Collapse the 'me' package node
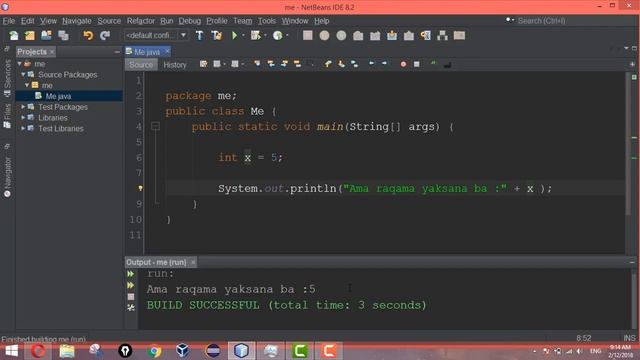The height and width of the screenshot is (360, 640). tap(27, 85)
